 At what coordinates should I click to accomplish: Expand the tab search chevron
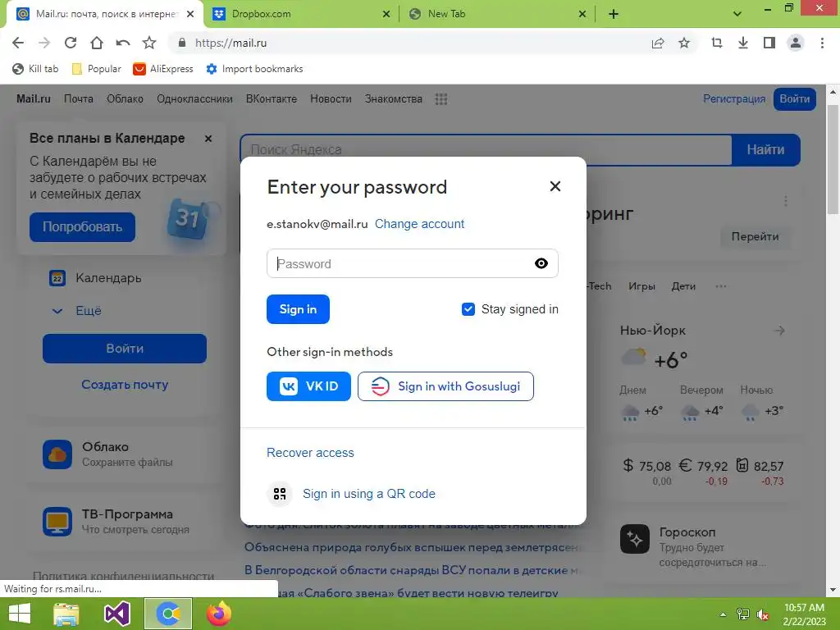click(737, 14)
